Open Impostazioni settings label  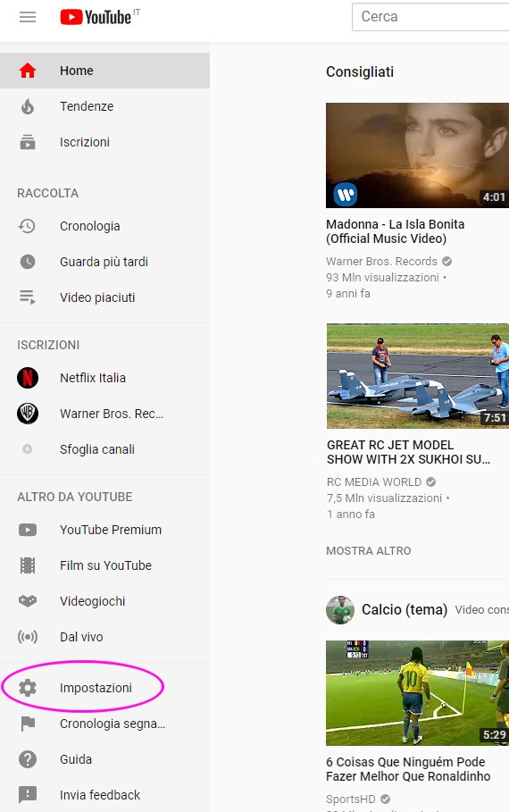pos(96,688)
